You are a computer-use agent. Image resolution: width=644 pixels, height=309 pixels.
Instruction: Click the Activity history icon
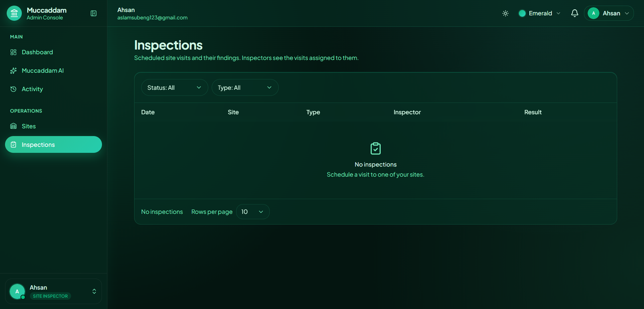[13, 89]
